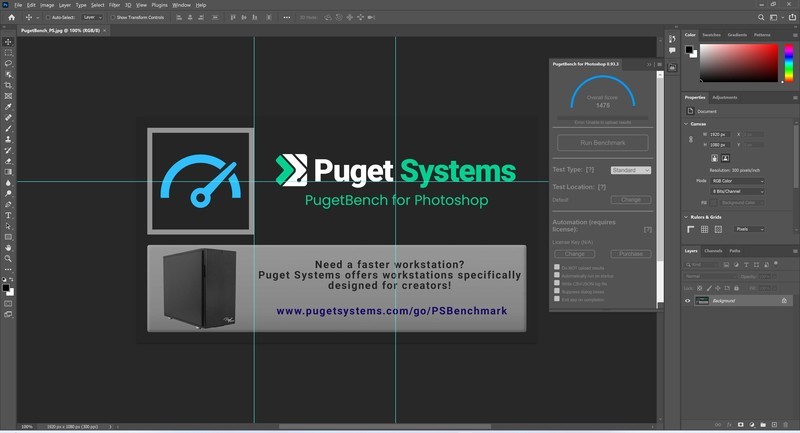This screenshot has width=800, height=433.
Task: Open Edit Toolbar three-dots icon
Action: (x=8, y=269)
